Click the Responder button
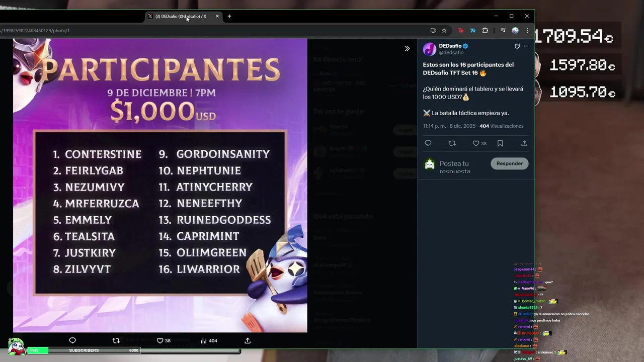 (x=509, y=163)
